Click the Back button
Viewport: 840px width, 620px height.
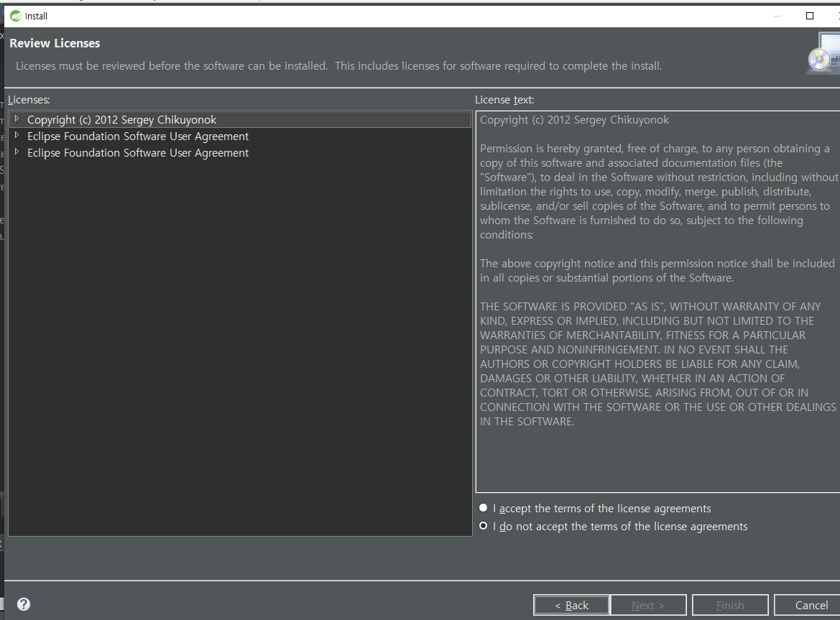pos(571,605)
